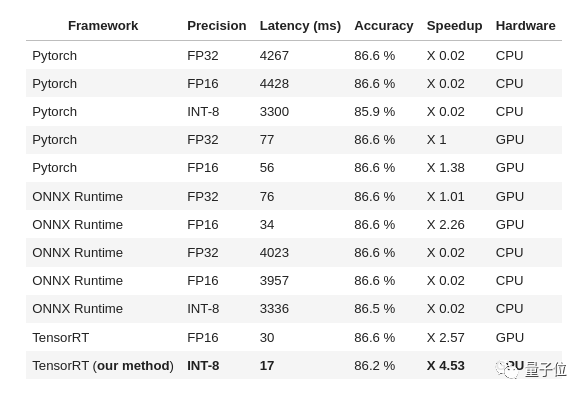
Task: Click the 3957 latency cell
Action: click(274, 280)
